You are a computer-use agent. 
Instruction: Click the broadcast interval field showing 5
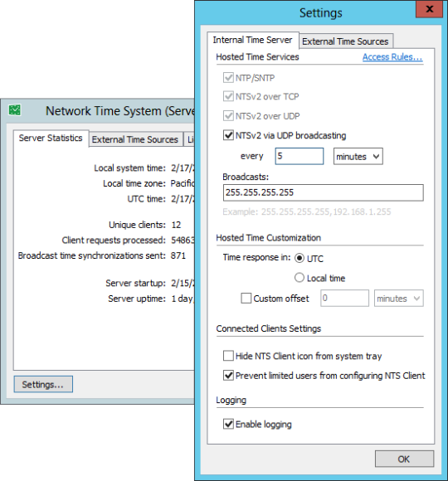[299, 156]
